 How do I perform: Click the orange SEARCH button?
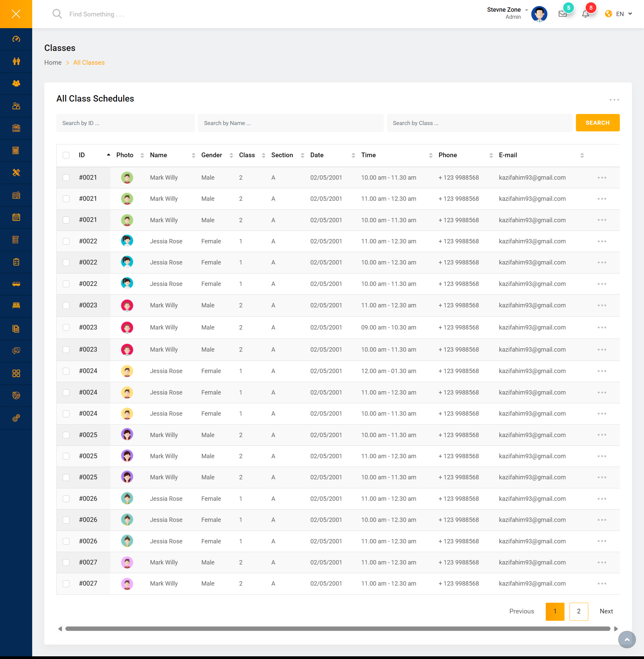tap(597, 123)
